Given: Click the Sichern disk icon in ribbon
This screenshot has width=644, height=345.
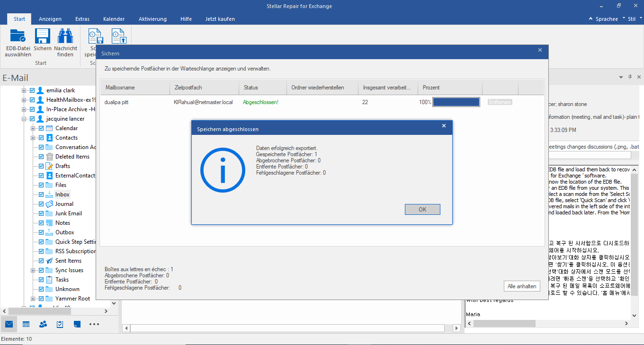Looking at the screenshot, I should 43,37.
